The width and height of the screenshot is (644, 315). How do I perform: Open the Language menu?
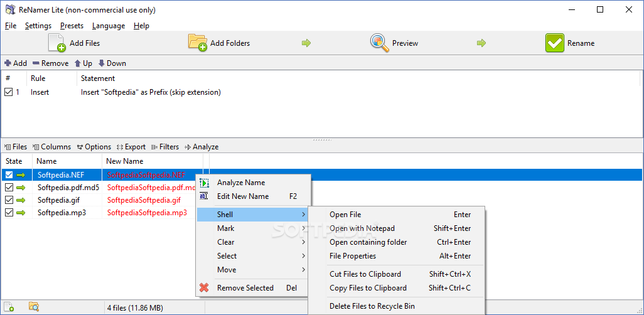109,26
